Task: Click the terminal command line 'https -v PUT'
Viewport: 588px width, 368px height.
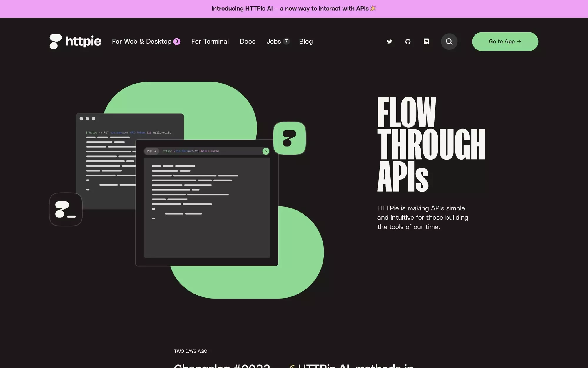Action: [128, 132]
